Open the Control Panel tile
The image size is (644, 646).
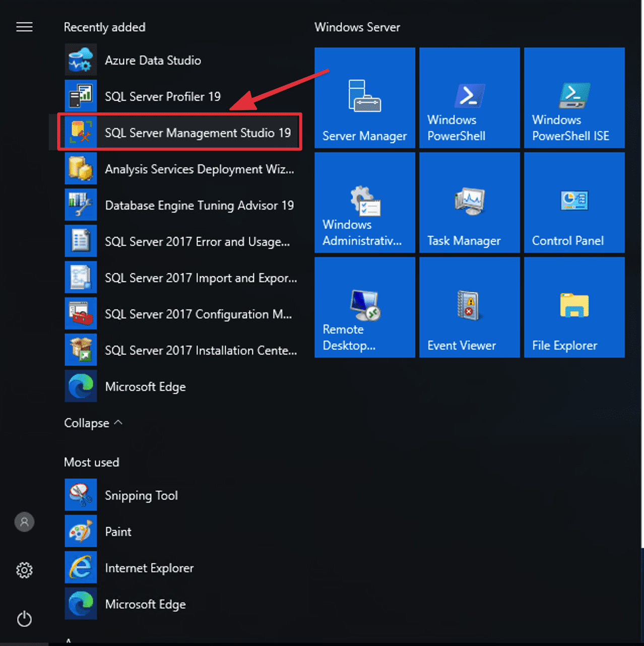(574, 203)
